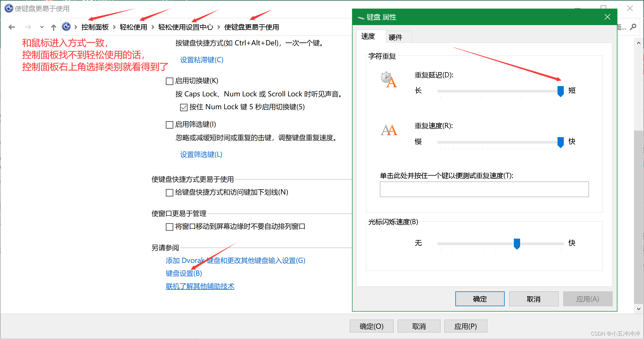
Task: Click 确定 in keyboard properties dialog
Action: [480, 299]
